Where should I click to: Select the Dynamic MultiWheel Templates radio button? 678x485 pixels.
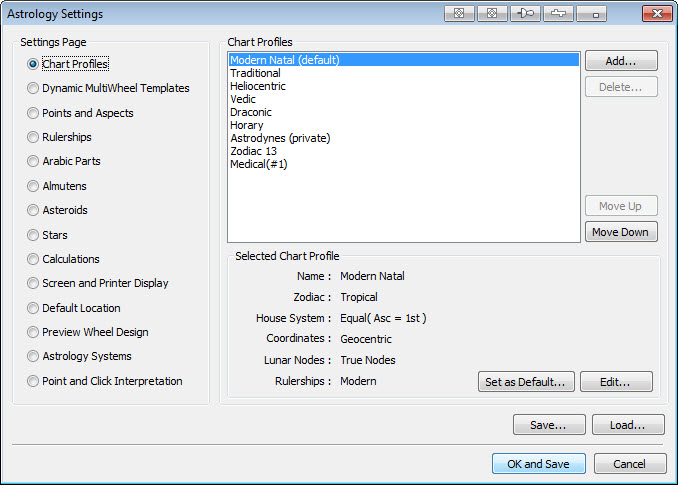point(34,88)
